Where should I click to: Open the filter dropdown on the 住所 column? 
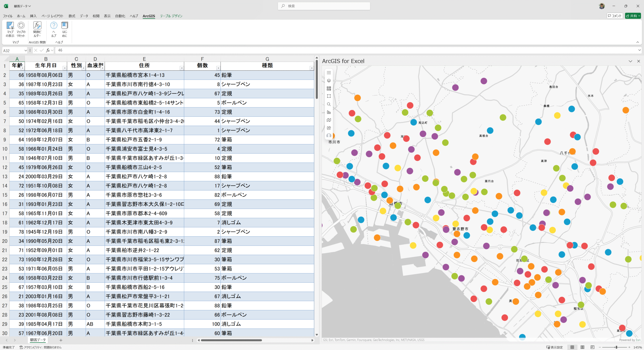tap(182, 68)
